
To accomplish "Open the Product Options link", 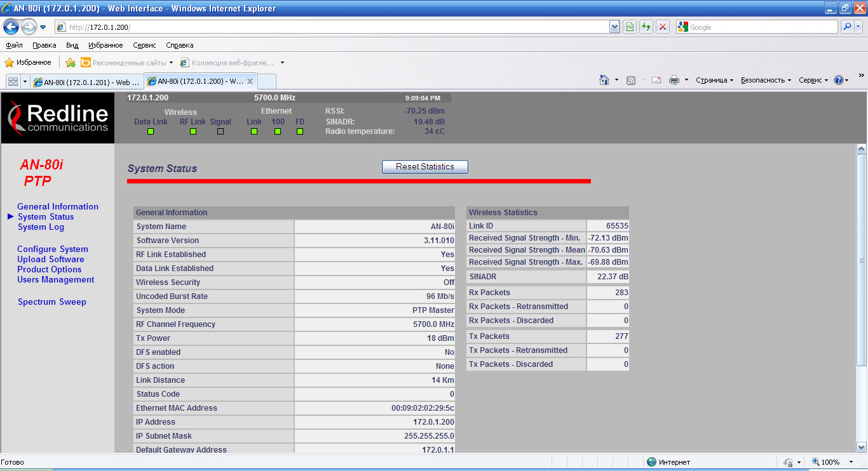I will click(x=50, y=269).
